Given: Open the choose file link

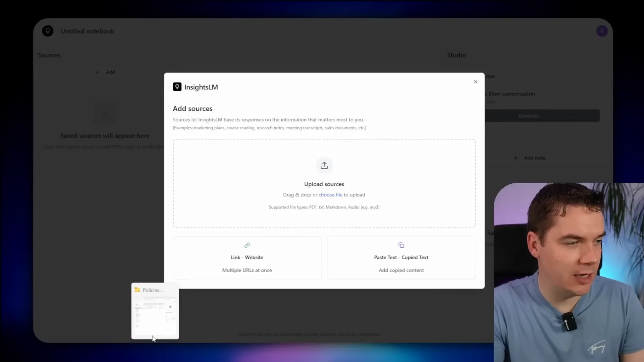Looking at the screenshot, I should click(330, 195).
